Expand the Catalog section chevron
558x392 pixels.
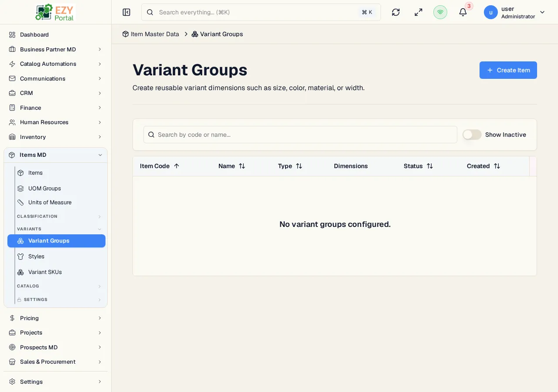[x=99, y=286]
